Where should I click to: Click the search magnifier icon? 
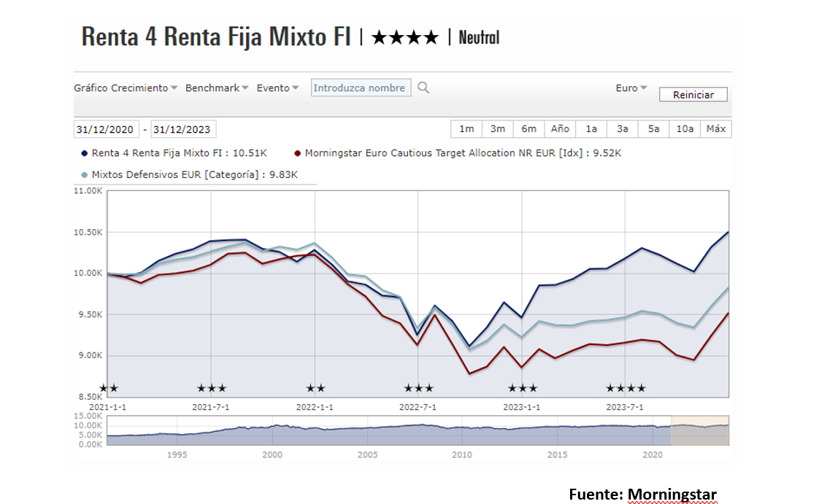(423, 88)
